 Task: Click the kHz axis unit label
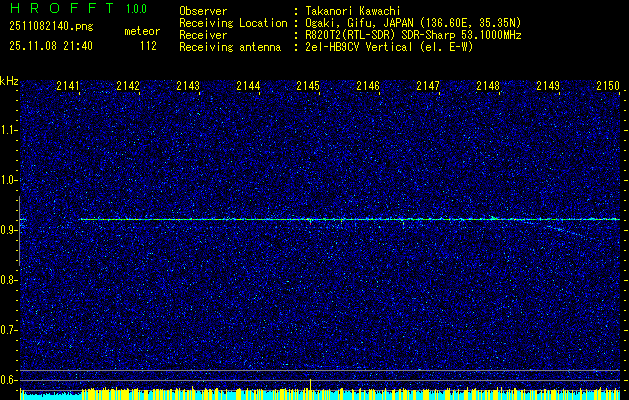pyautogui.click(x=9, y=81)
